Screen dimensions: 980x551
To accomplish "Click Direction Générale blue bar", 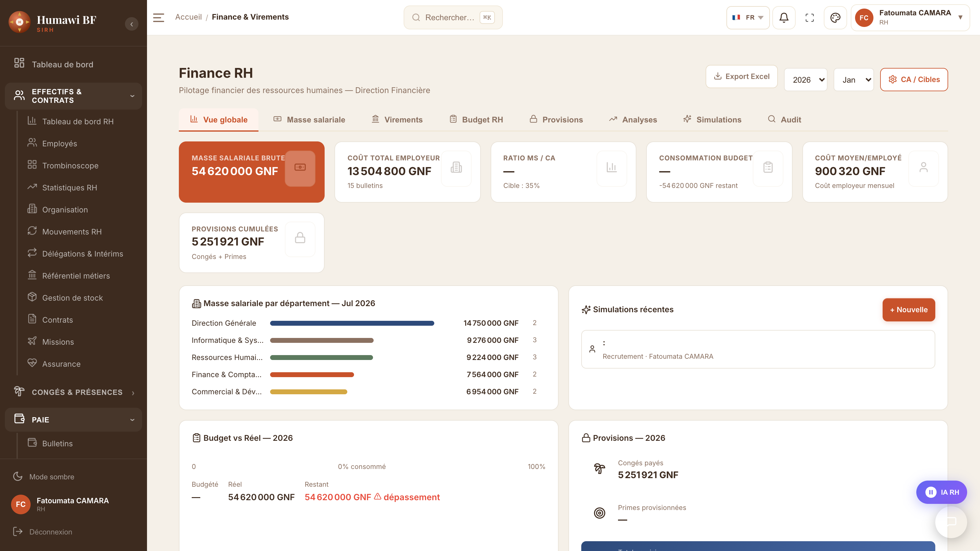I will [x=352, y=323].
